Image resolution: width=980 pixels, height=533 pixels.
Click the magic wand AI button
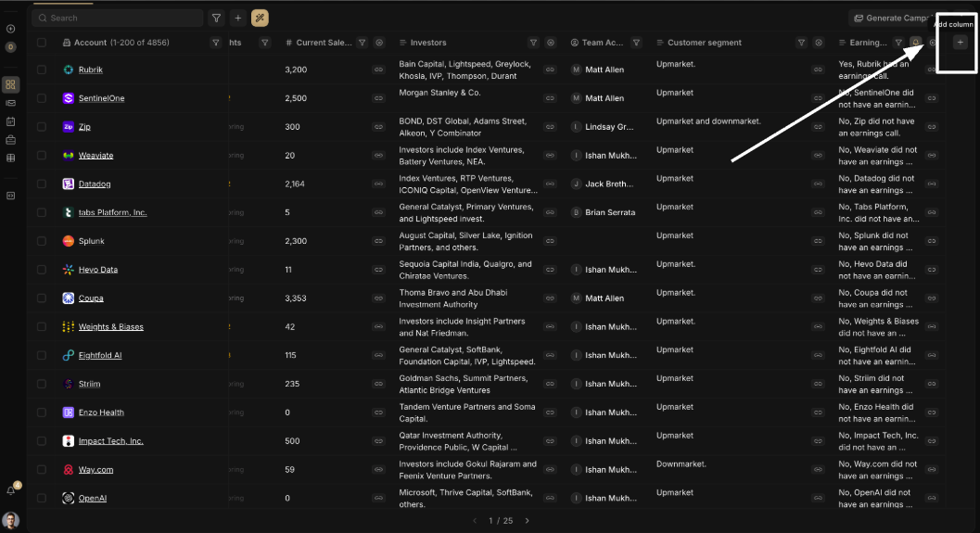click(x=261, y=18)
